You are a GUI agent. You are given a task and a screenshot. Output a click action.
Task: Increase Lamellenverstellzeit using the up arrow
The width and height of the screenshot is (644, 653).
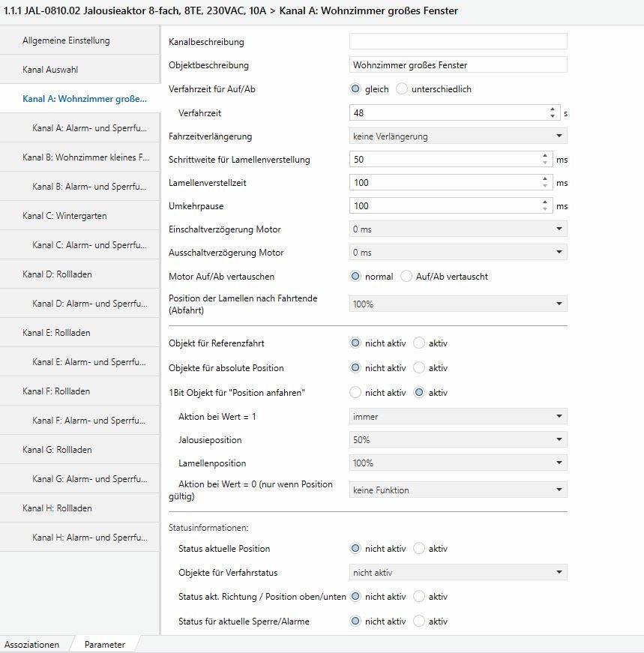tap(545, 178)
